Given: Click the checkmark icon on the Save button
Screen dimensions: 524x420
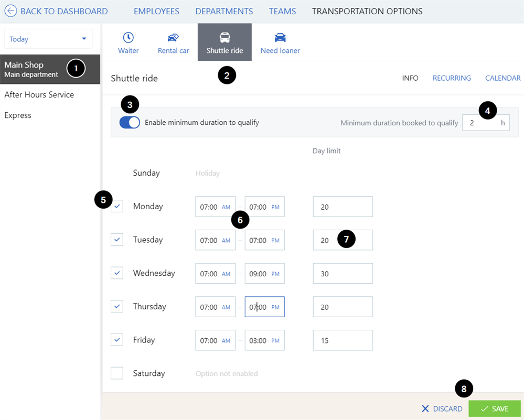Looking at the screenshot, I should (484, 408).
